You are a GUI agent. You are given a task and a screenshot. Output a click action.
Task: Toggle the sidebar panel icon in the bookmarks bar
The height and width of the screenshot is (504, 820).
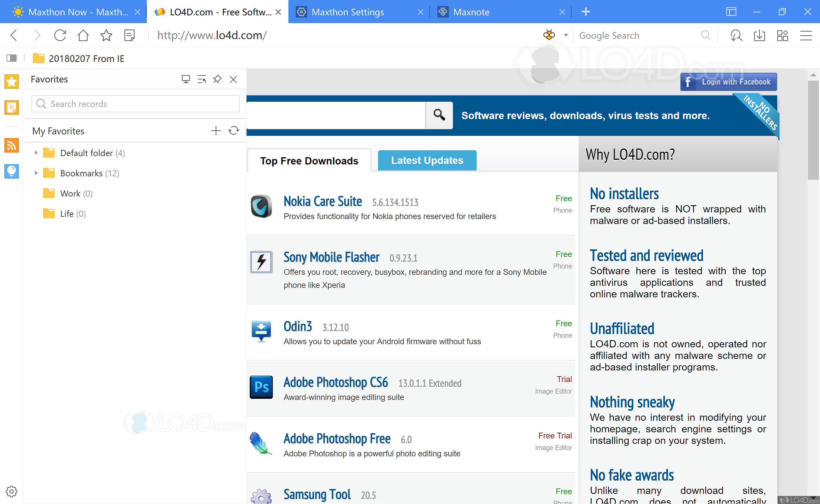[x=12, y=58]
